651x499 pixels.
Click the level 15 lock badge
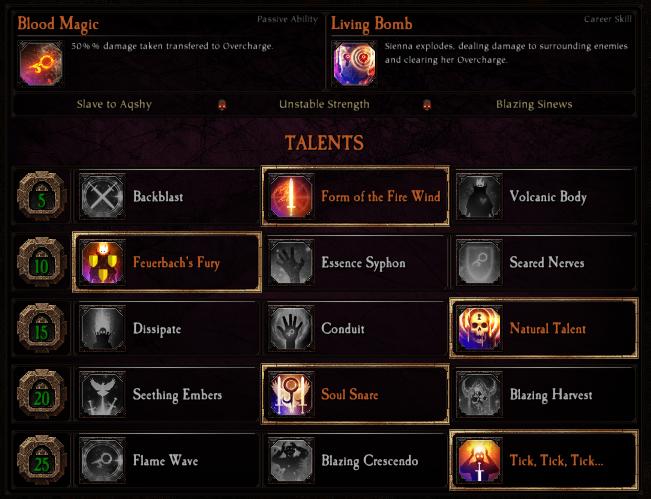[x=41, y=328]
